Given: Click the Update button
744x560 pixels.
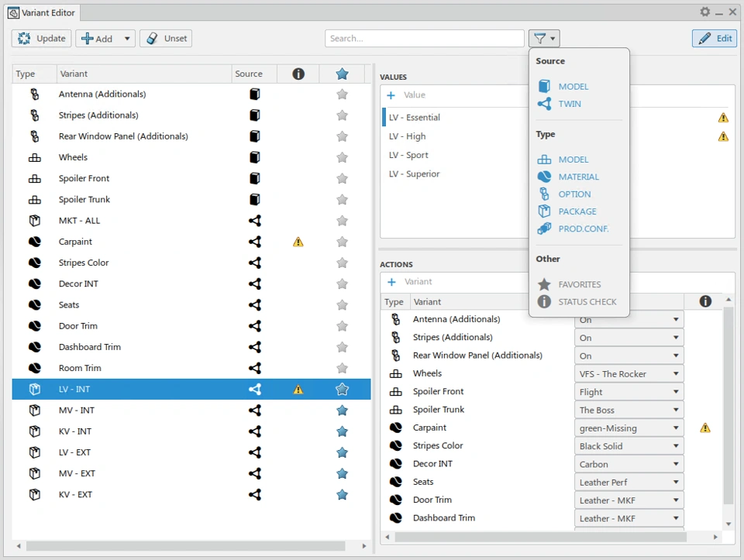Looking at the screenshot, I should point(41,39).
